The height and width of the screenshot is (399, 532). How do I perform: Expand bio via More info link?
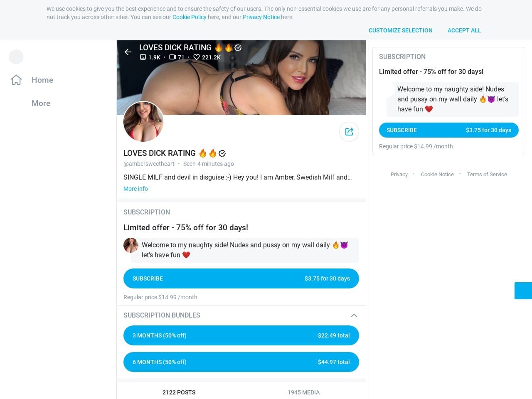pos(135,189)
